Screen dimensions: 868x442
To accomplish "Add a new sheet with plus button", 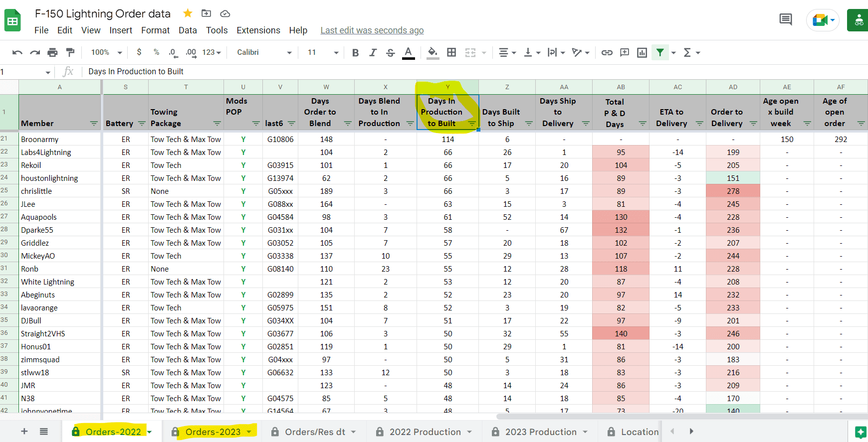I will 24,432.
